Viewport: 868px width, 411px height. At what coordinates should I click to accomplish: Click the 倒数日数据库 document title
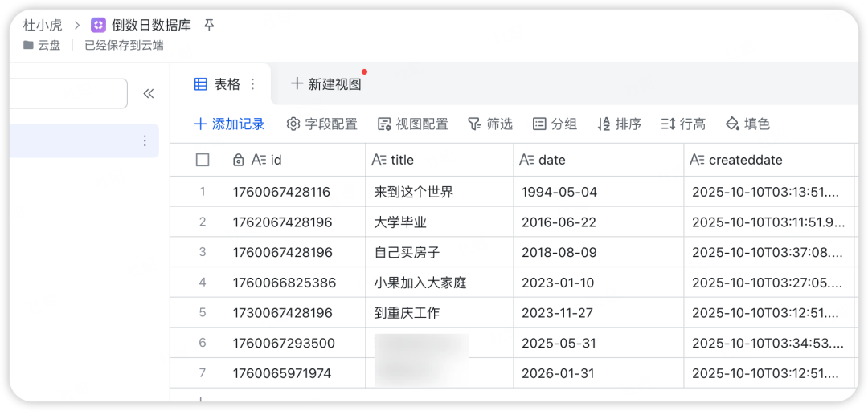click(x=151, y=26)
